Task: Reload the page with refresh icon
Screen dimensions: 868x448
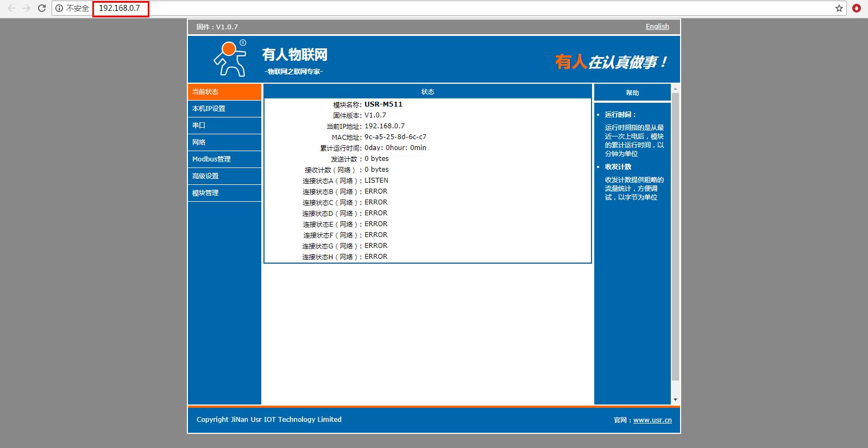Action: pyautogui.click(x=41, y=8)
